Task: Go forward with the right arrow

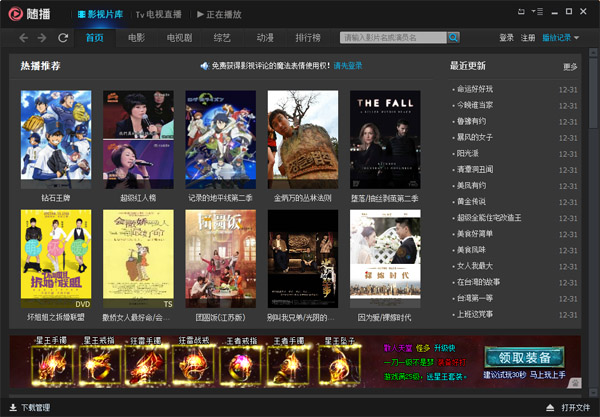Action: coord(42,37)
